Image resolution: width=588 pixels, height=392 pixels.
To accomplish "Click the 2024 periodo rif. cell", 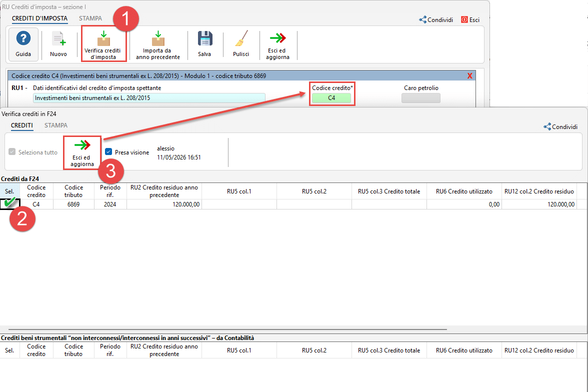I will [110, 204].
